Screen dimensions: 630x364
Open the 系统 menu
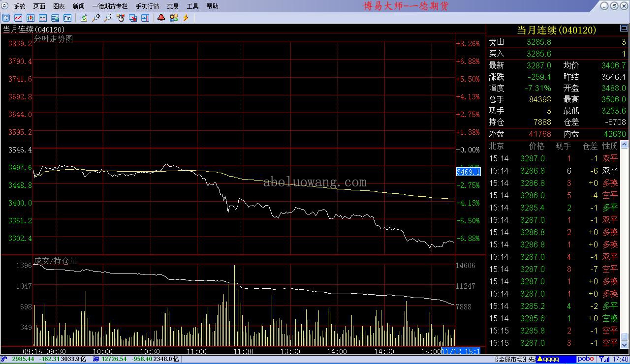coord(20,6)
